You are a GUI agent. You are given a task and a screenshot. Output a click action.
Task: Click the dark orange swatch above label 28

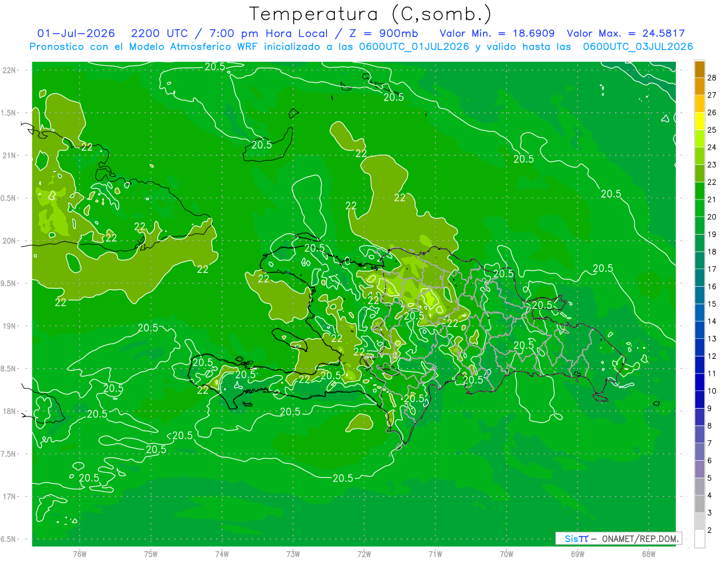tap(699, 69)
